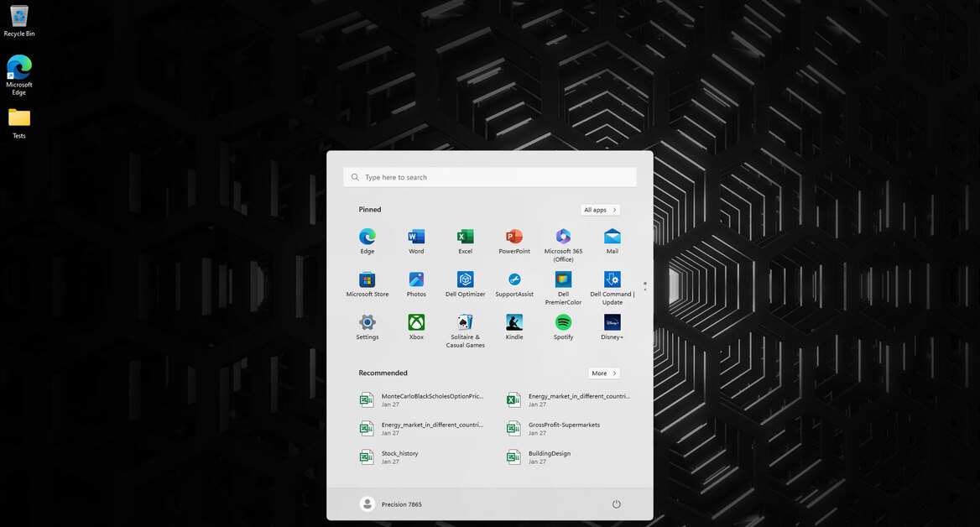Select the Tests folder on the desktop
Image resolution: width=980 pixels, height=527 pixels.
[x=19, y=124]
